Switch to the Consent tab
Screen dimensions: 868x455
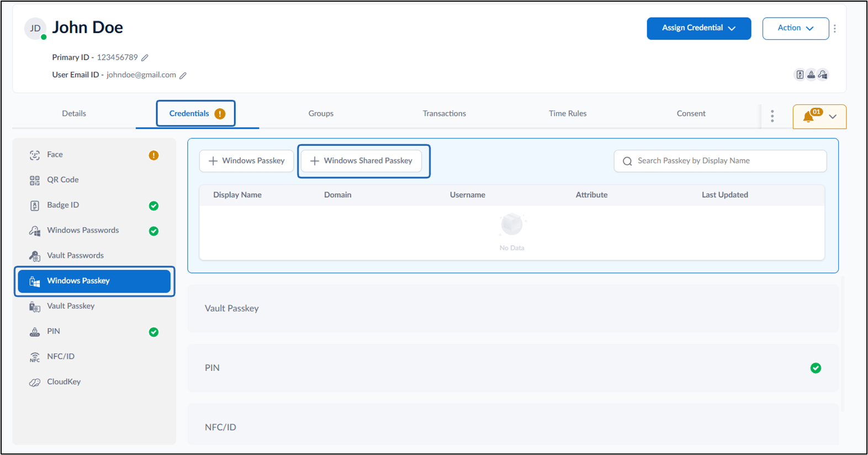point(691,114)
